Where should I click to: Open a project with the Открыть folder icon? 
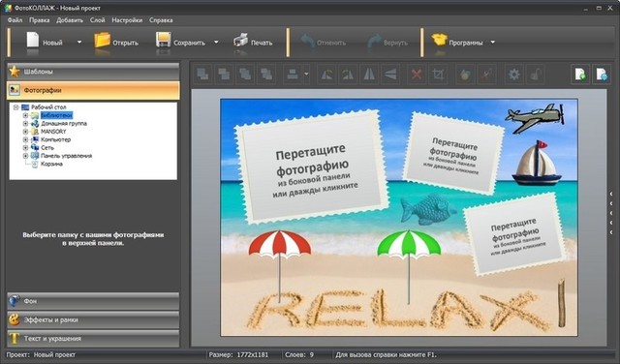click(102, 41)
